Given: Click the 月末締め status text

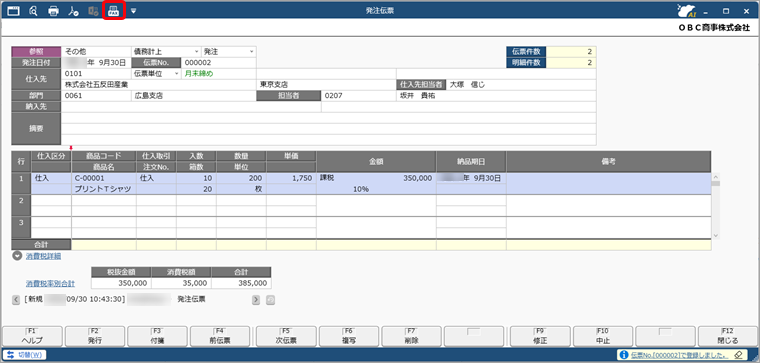Looking at the screenshot, I should (x=199, y=74).
